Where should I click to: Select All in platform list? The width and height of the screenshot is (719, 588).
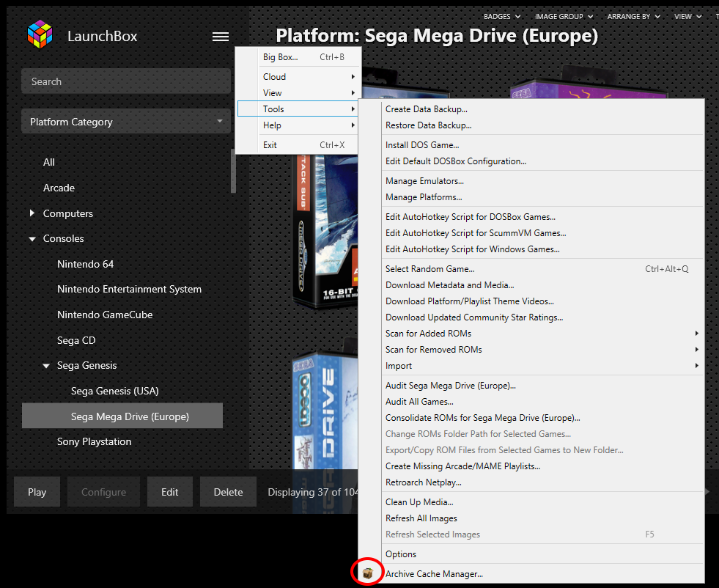pyautogui.click(x=48, y=162)
